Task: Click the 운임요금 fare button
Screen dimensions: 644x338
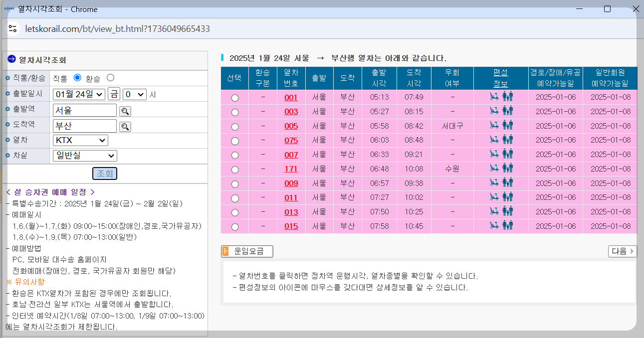Action: click(x=247, y=251)
